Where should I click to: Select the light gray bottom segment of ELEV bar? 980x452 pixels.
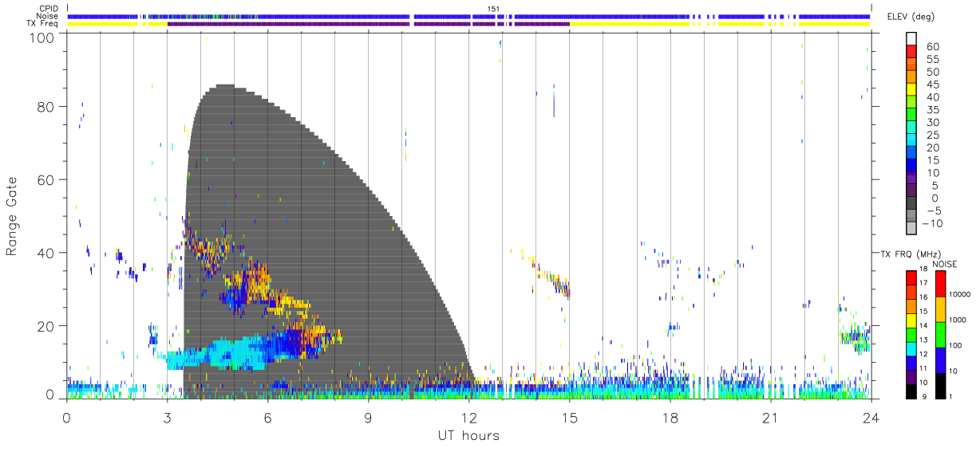(911, 229)
